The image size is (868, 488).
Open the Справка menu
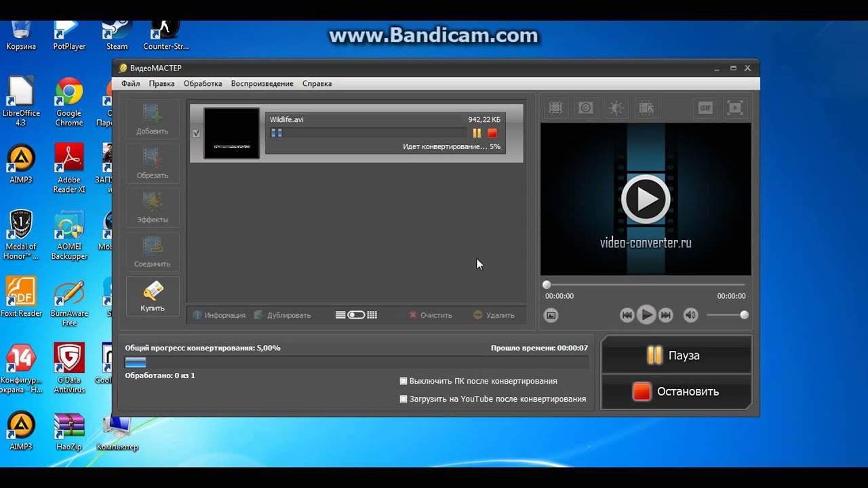317,83
